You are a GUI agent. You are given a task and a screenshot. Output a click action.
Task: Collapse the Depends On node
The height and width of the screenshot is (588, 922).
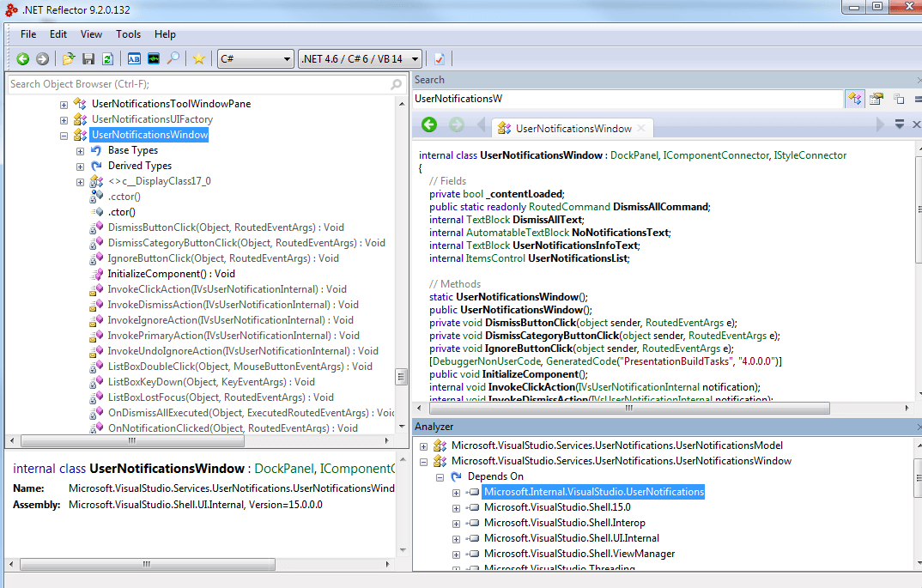440,477
